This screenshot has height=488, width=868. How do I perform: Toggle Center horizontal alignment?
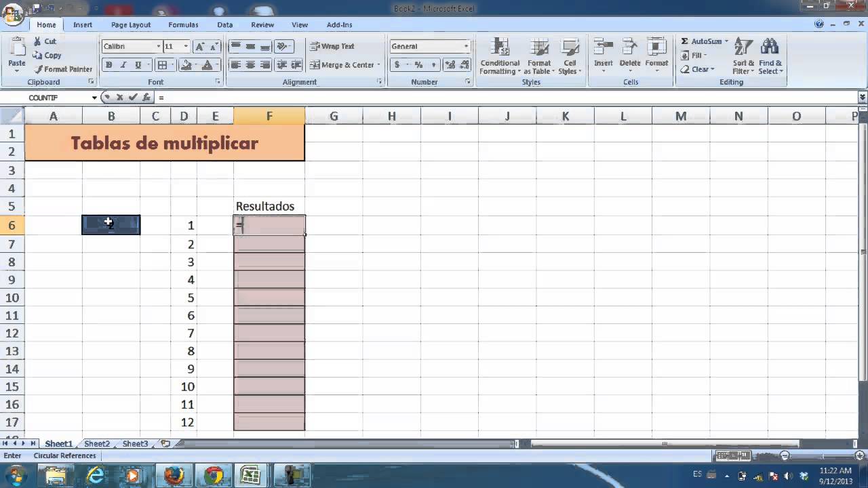pyautogui.click(x=250, y=65)
